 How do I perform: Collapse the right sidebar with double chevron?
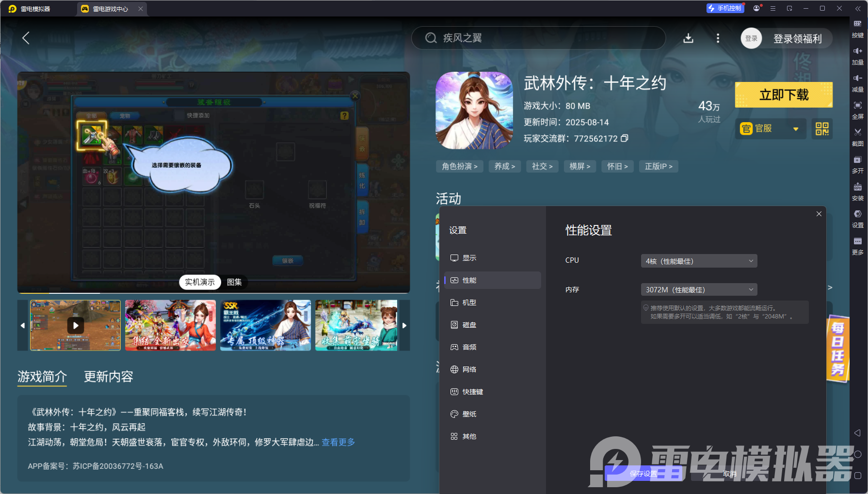857,8
